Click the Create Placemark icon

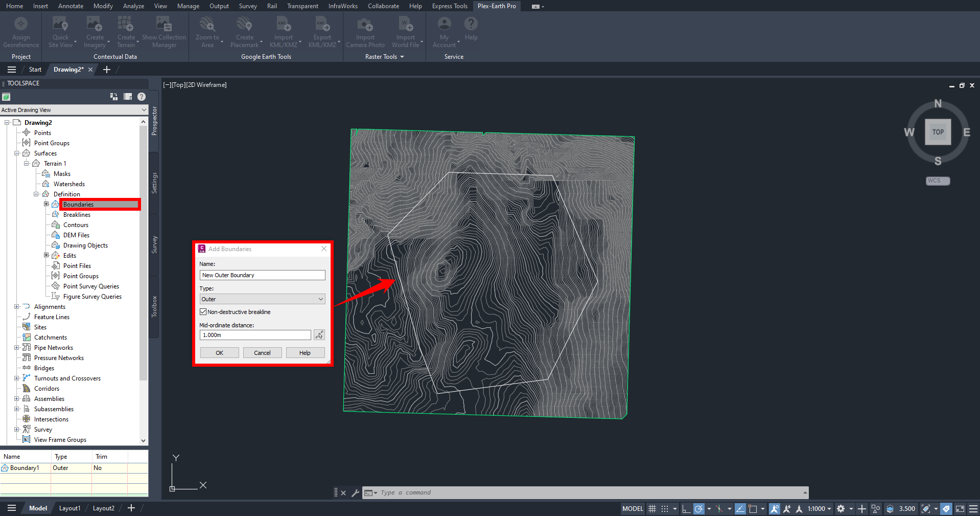click(x=244, y=25)
